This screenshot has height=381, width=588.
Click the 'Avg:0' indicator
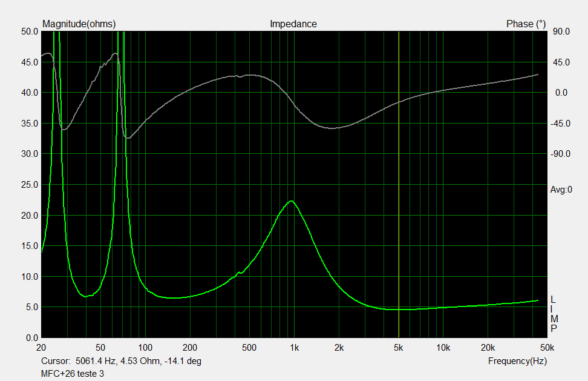point(561,190)
